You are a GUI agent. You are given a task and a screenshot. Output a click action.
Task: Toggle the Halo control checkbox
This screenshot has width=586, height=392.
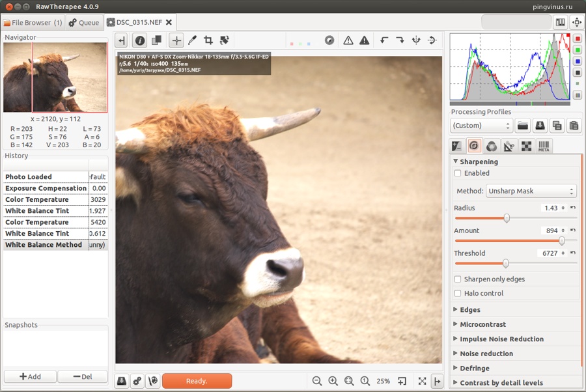458,294
